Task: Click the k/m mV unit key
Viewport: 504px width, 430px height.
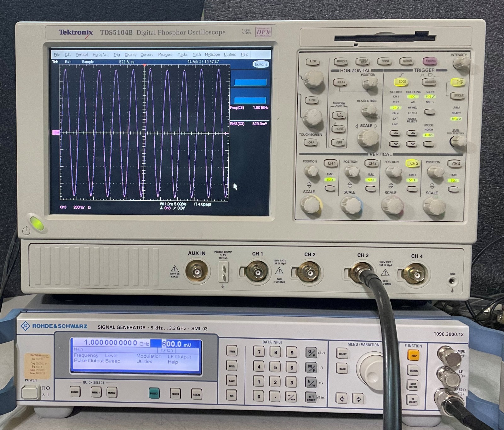Action: click(x=311, y=382)
